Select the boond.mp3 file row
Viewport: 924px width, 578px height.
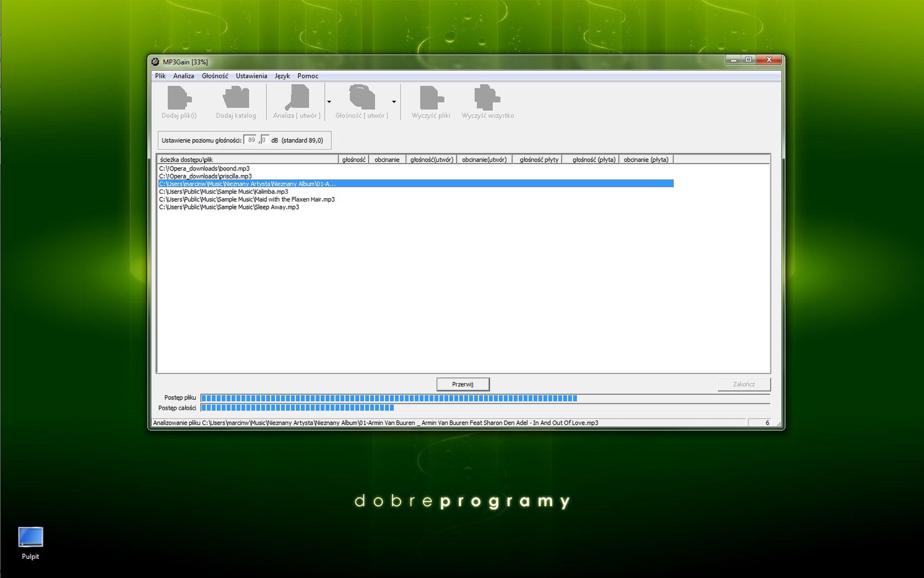click(x=416, y=168)
